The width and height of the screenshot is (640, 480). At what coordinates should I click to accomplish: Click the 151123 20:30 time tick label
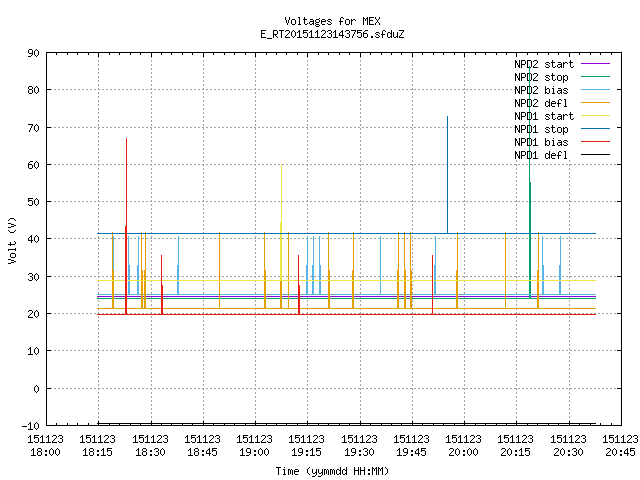click(x=568, y=446)
